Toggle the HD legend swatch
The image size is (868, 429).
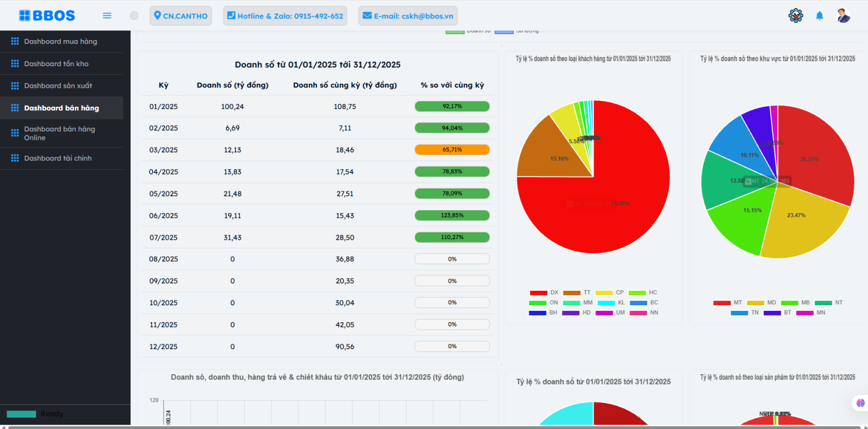(x=571, y=313)
